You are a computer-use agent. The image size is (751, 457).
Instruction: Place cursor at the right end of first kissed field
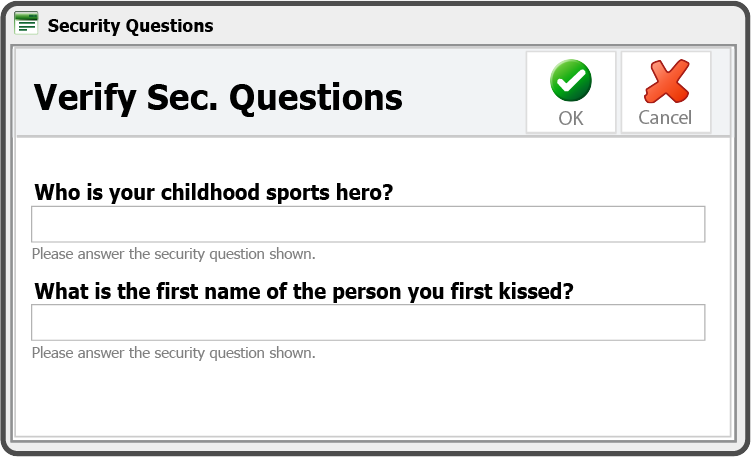(697, 322)
